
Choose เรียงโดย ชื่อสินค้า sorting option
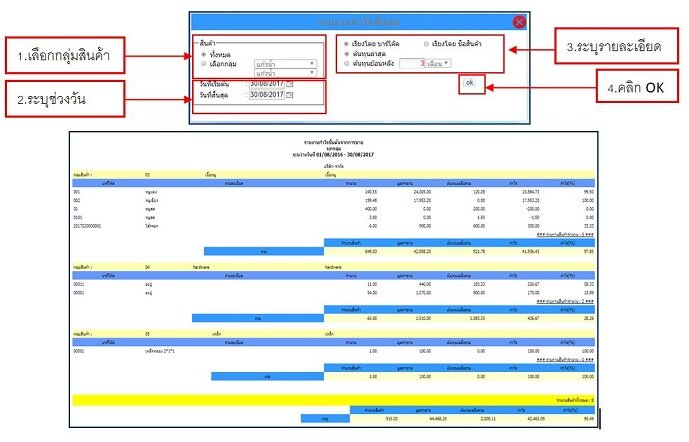pos(426,44)
